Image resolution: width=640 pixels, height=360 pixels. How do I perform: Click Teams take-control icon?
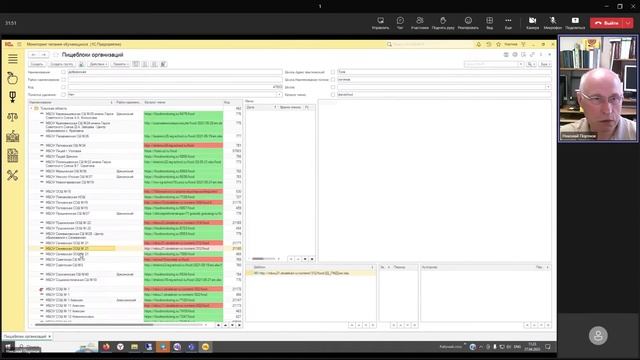(380, 23)
